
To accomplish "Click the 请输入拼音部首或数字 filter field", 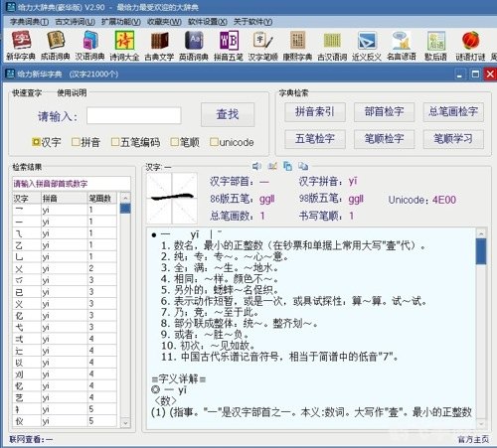I will tap(72, 184).
